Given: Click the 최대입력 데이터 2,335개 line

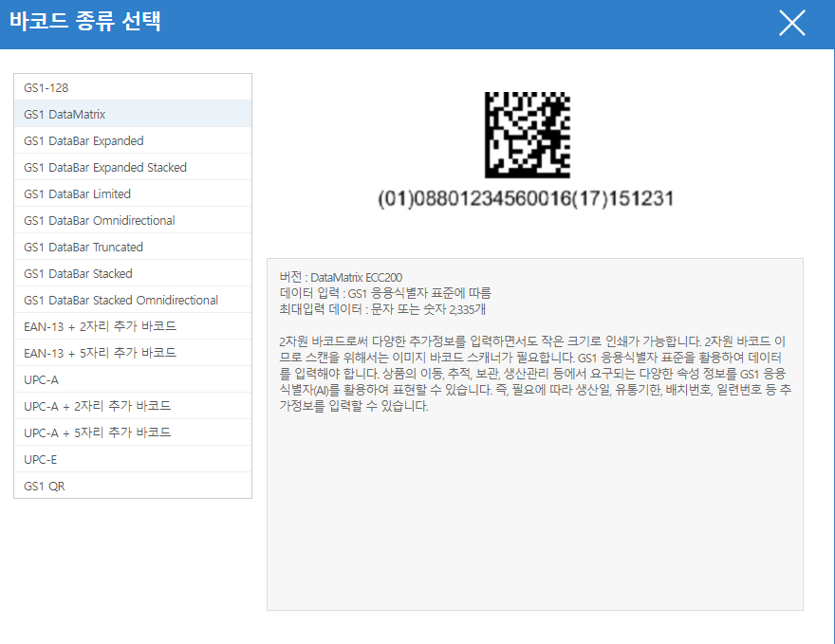Looking at the screenshot, I should [382, 309].
